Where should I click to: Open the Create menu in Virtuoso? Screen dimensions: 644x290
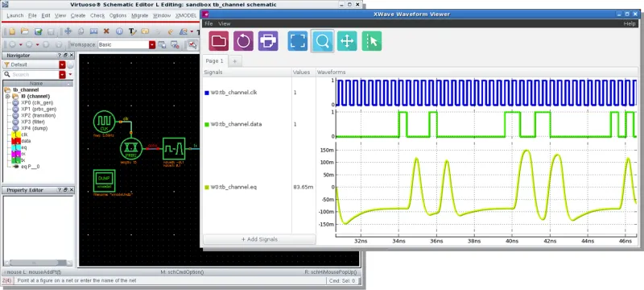point(78,15)
